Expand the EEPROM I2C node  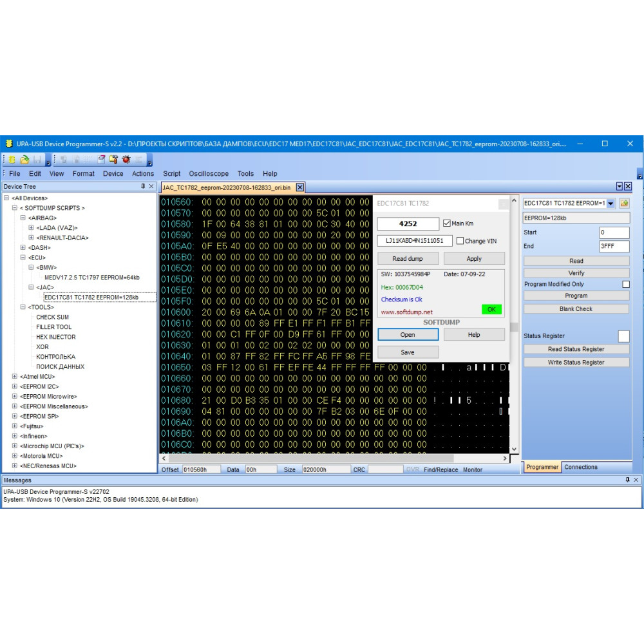click(x=14, y=386)
